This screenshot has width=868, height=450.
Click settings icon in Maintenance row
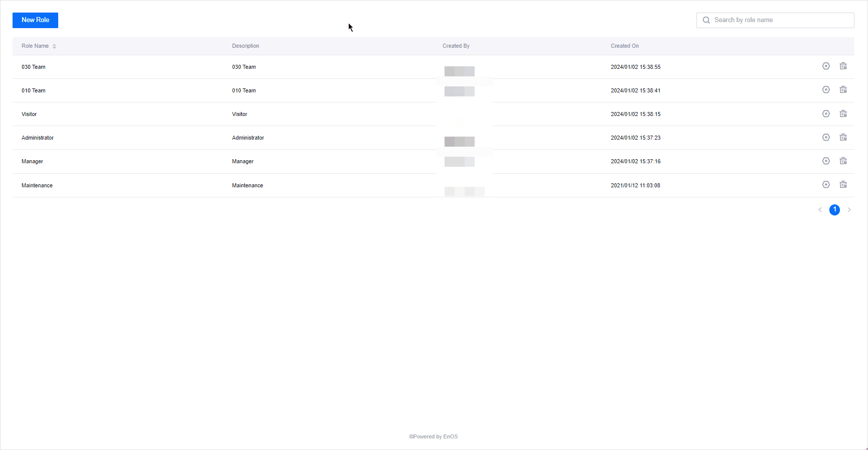[826, 185]
